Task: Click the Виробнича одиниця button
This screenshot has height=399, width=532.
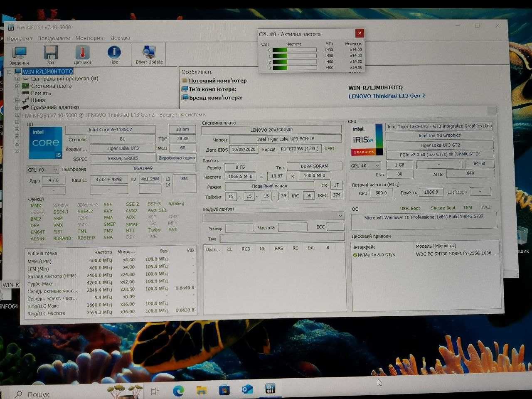Action: 177,158
